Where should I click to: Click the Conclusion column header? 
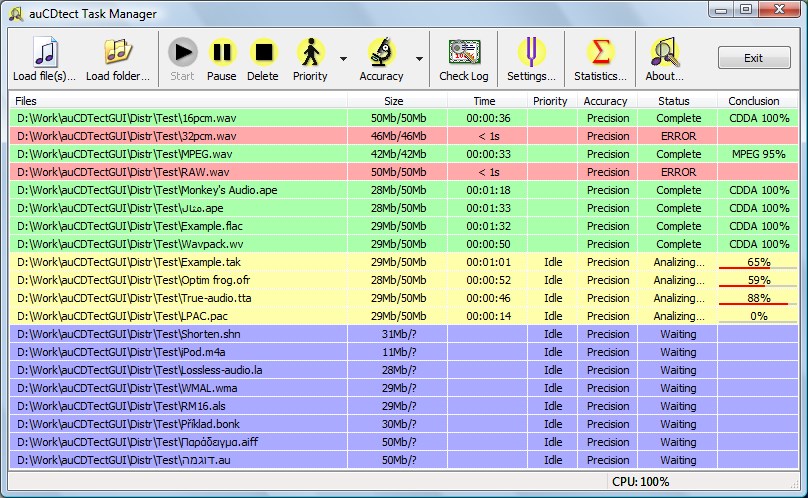(753, 101)
